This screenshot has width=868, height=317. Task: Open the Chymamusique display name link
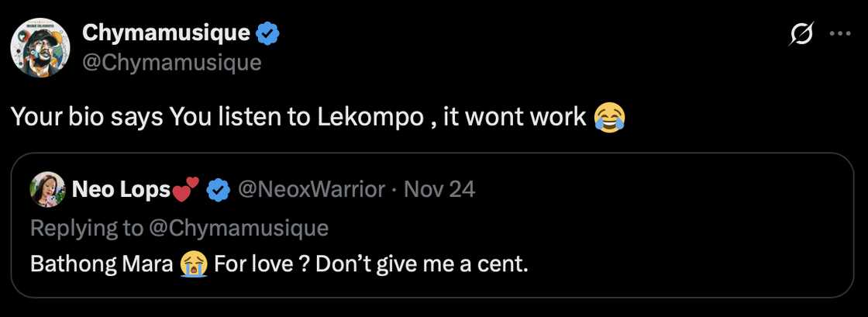167,33
